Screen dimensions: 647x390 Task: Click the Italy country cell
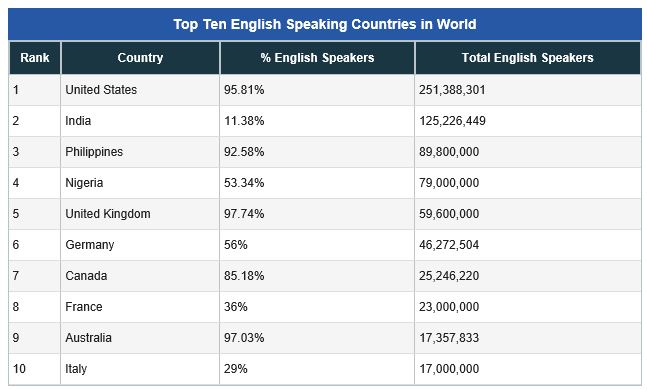point(140,369)
